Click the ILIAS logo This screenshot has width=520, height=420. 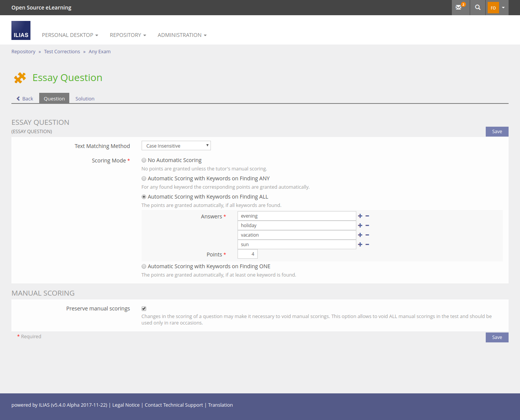point(21,30)
